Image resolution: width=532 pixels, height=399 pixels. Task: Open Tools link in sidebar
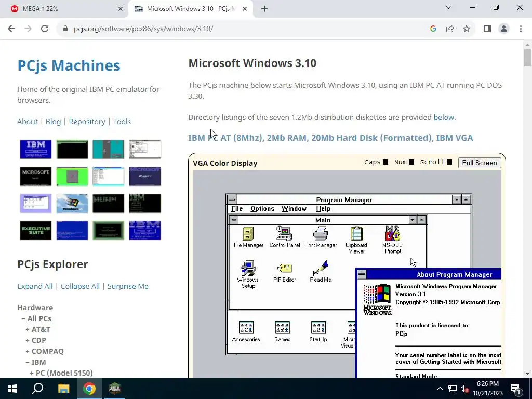click(x=122, y=122)
